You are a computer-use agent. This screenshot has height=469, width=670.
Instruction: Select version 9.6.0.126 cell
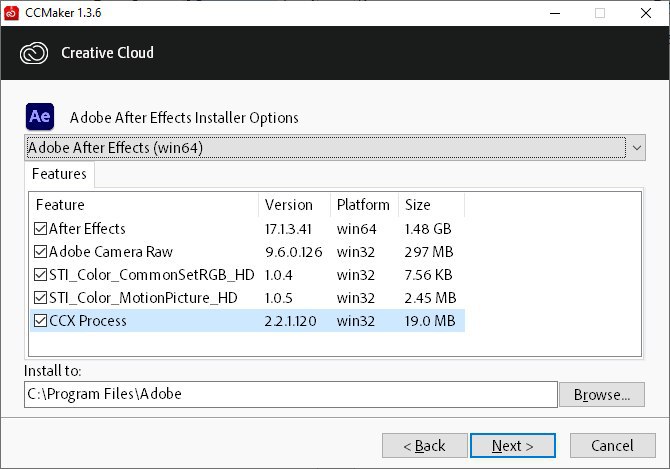pyautogui.click(x=294, y=252)
